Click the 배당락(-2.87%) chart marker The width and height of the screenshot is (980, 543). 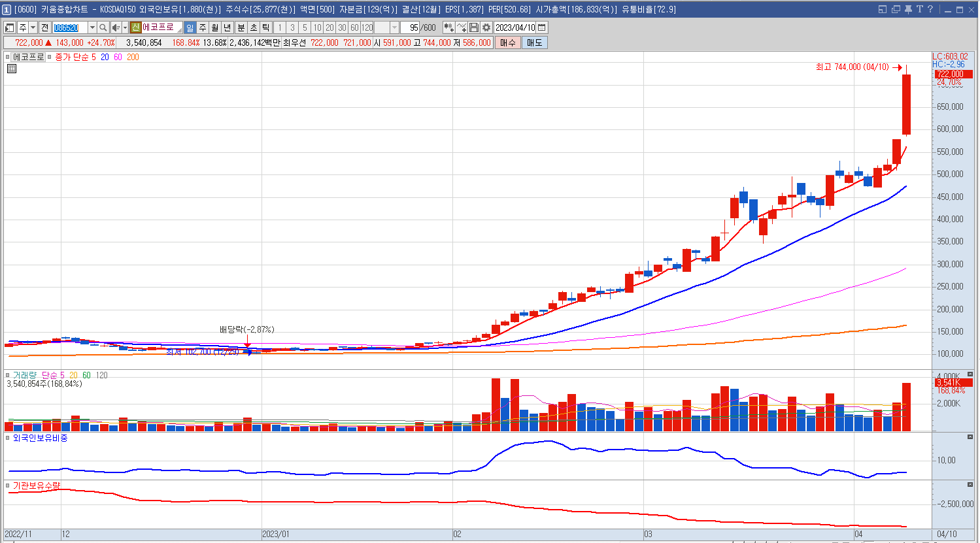click(x=246, y=329)
